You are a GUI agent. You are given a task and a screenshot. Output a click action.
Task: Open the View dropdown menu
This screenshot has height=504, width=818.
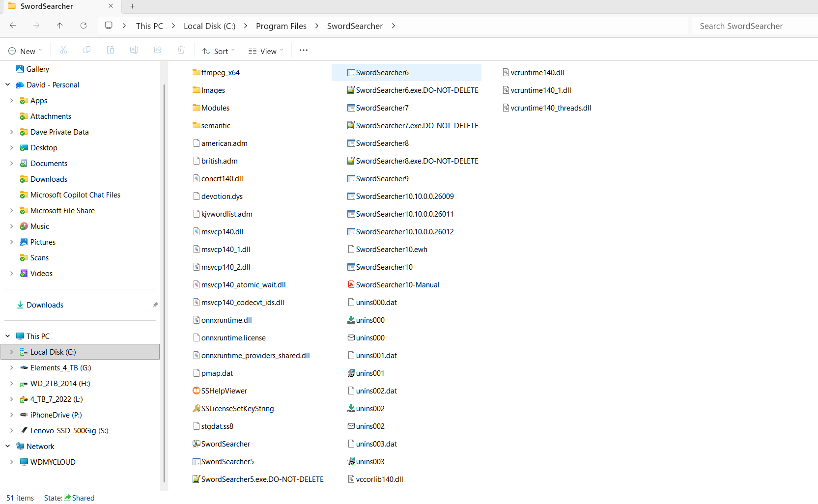tap(266, 51)
